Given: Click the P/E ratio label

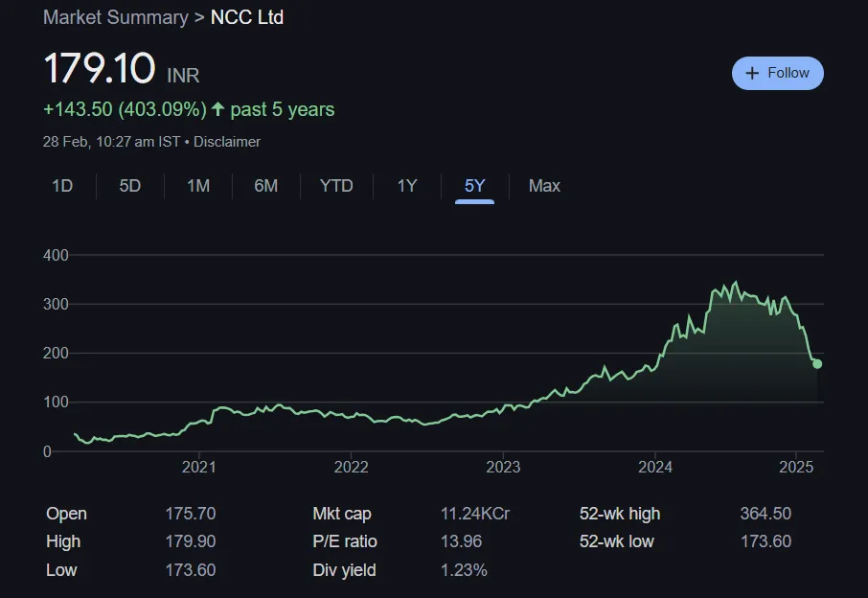Looking at the screenshot, I should [x=344, y=541].
